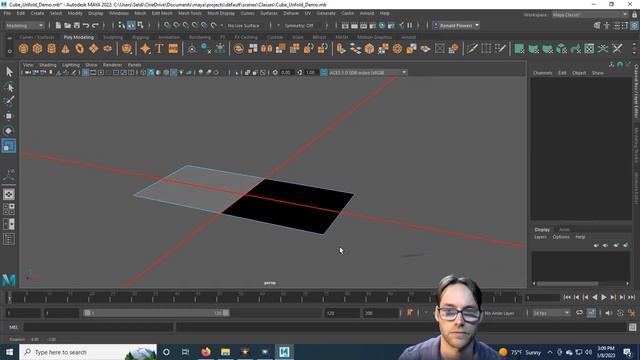Select the Lasso Select tool
The height and width of the screenshot is (360, 640).
tap(9, 87)
